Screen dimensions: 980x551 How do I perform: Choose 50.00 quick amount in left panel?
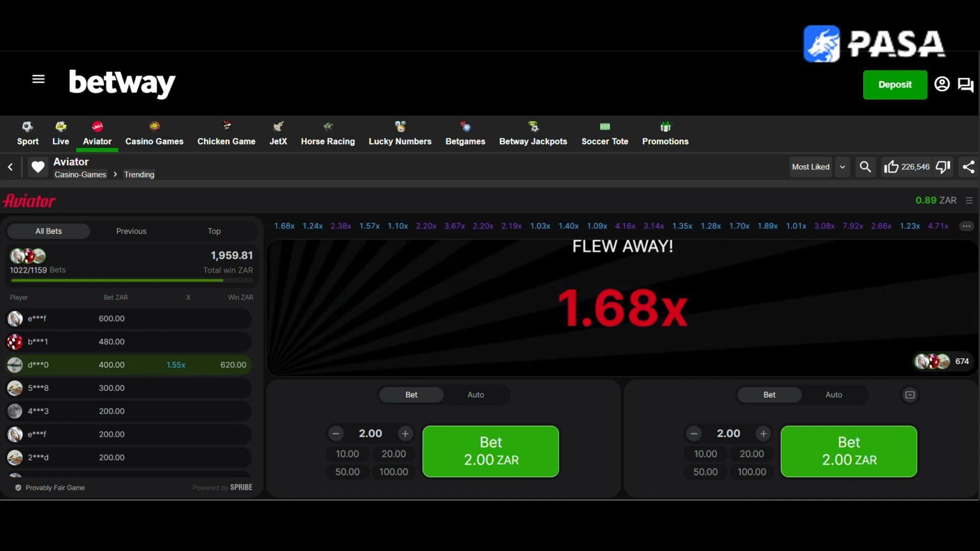347,472
